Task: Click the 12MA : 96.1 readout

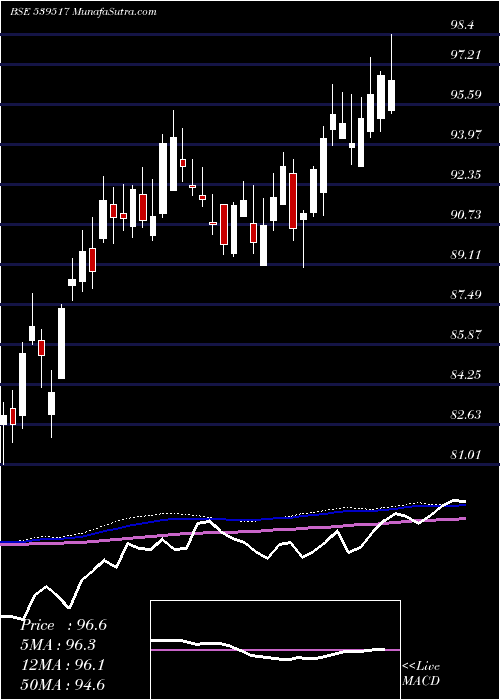Action: coord(63,665)
